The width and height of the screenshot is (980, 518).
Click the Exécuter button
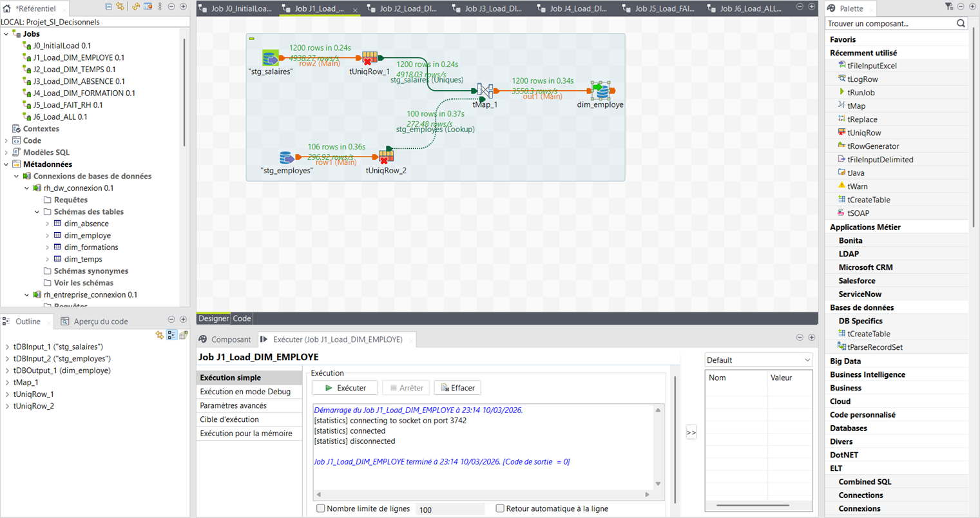click(345, 387)
